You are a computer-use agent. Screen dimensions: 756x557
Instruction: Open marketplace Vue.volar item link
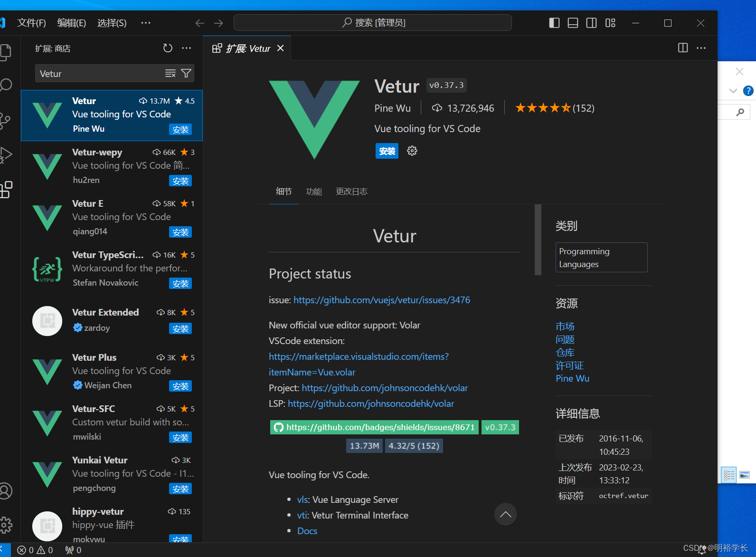point(359,364)
